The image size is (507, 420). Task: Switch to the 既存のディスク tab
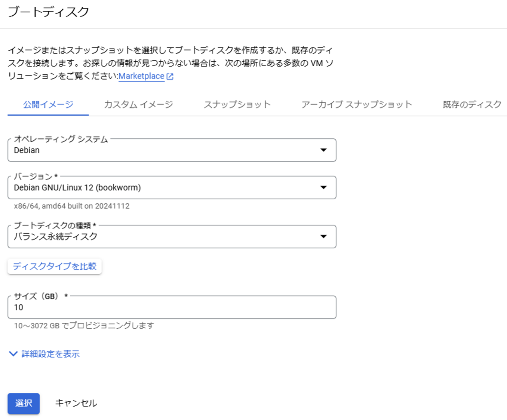coord(472,104)
